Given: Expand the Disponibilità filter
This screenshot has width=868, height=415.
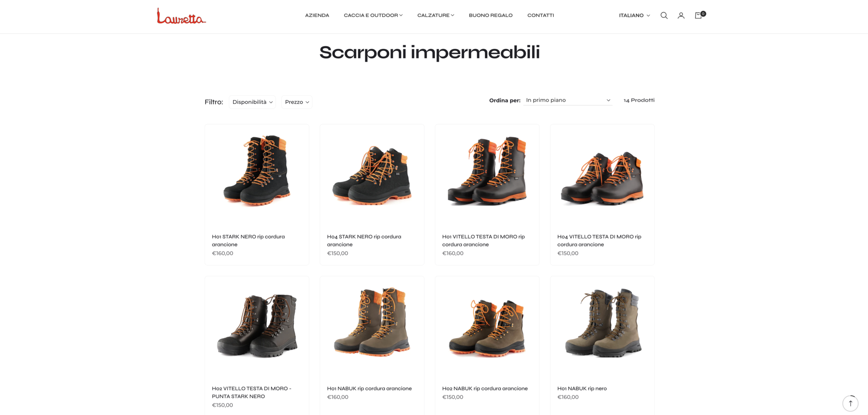Looking at the screenshot, I should (252, 102).
